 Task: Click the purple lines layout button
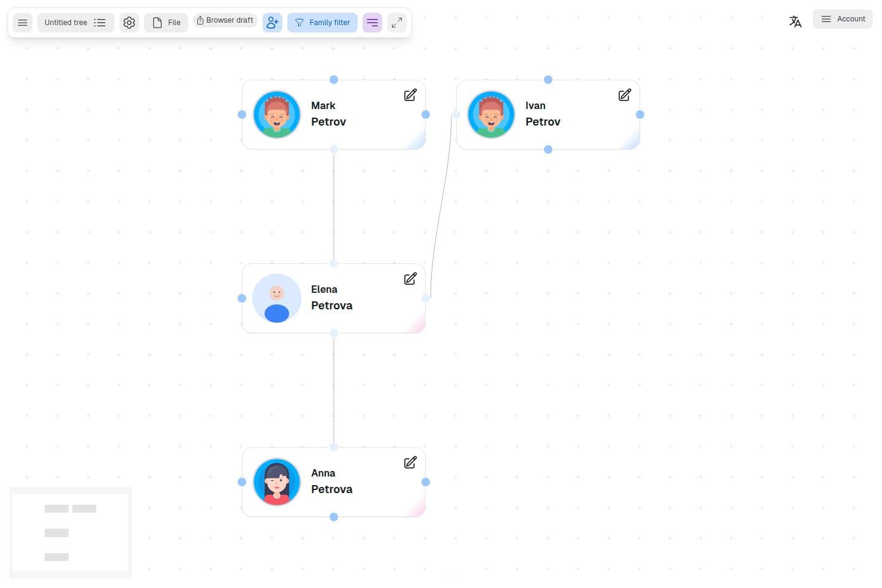pos(372,23)
